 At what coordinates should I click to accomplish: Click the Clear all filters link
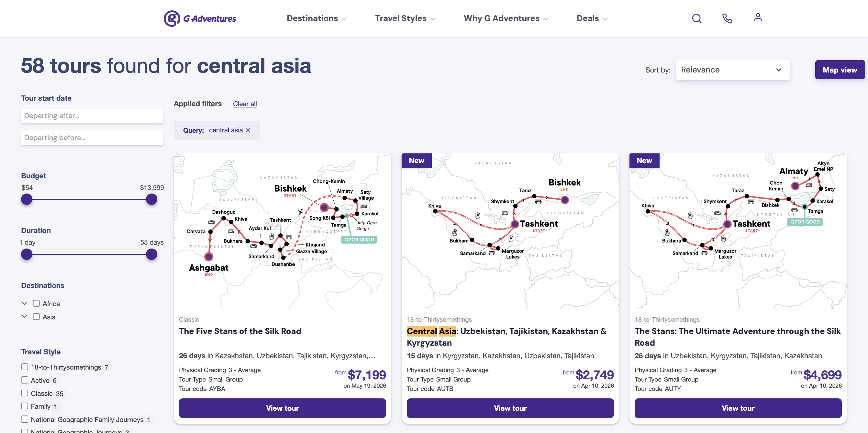245,104
